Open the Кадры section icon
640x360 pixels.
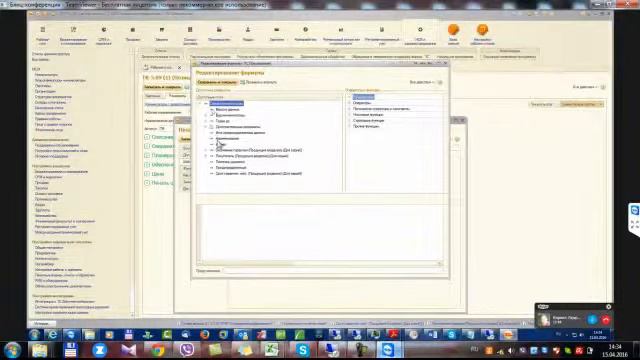248,30
